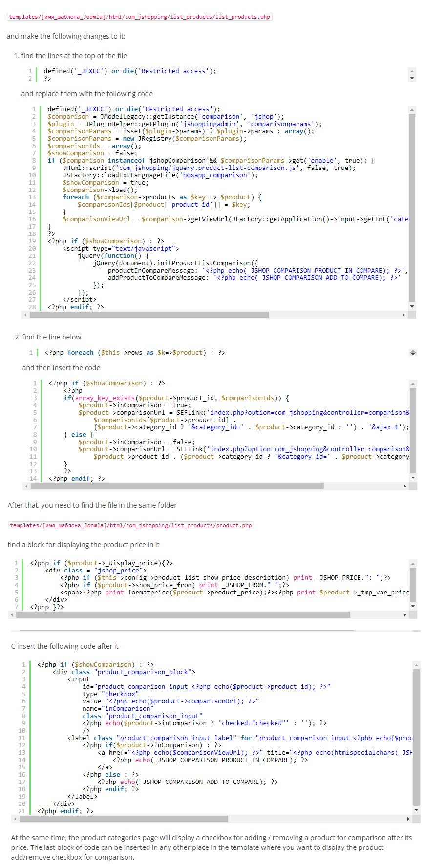Screen dimensions: 424x868
Task: Click the '</label>' closing tag line
Action: [x=83, y=797]
